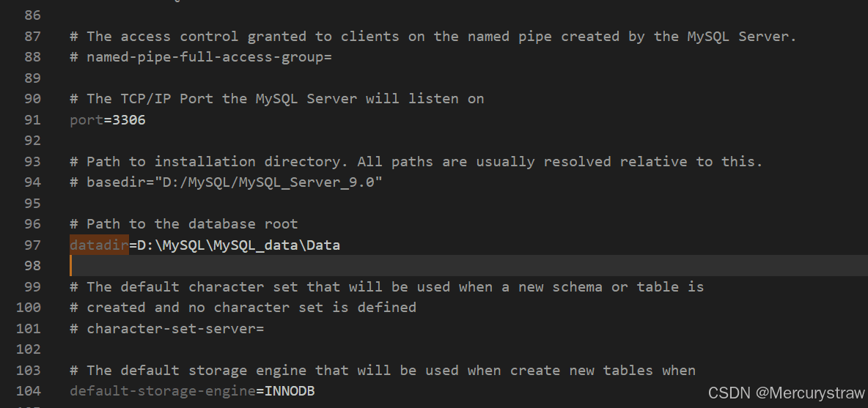Click the 'Path to installation directory' comment
868x408 pixels.
click(x=416, y=161)
